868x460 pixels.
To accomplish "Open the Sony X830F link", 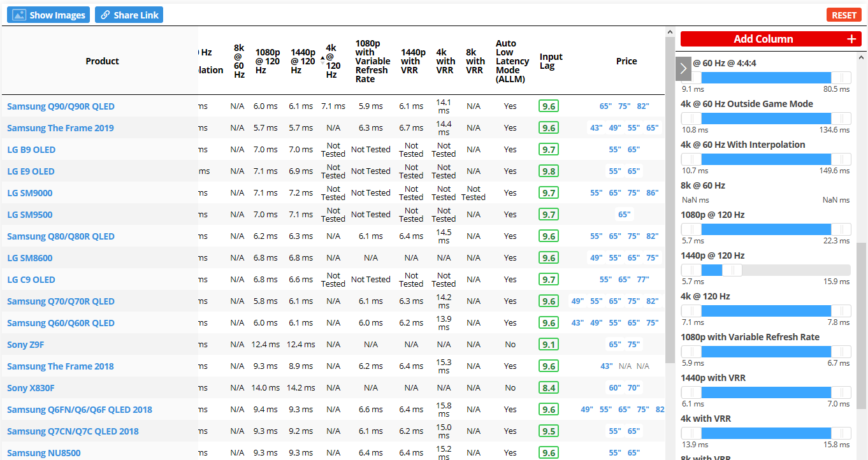I will (31, 388).
